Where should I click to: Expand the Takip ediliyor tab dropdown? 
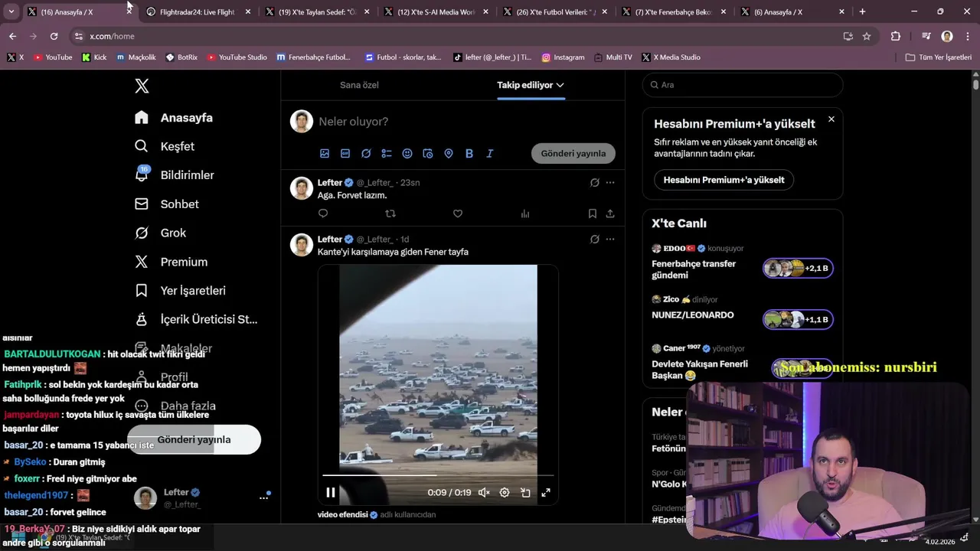coord(560,85)
